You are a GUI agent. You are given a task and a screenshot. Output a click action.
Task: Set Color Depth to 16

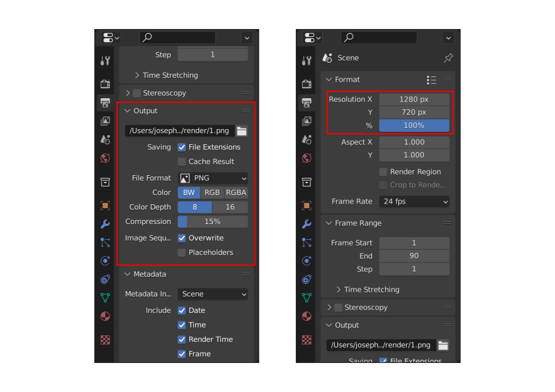230,208
